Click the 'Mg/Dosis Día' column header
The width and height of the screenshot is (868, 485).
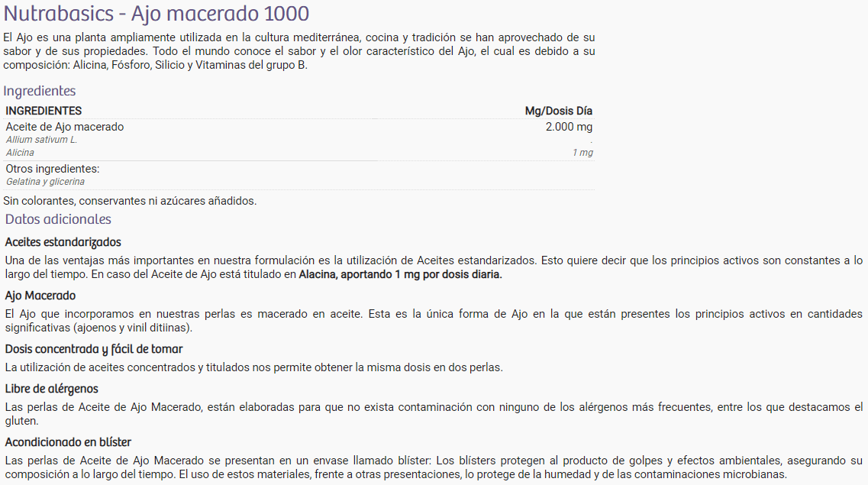[559, 111]
